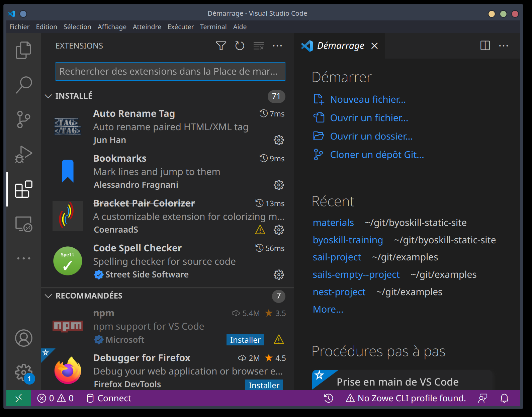Install Debugger for Firefox extension
532x417 pixels.
pos(264,385)
